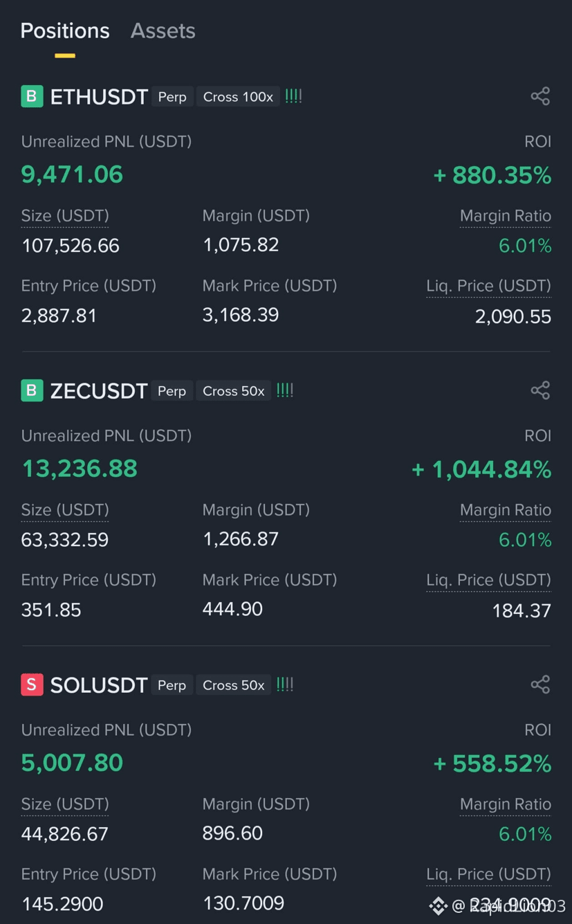Open ETHUSDT Cross 100x leverage setting

click(238, 97)
